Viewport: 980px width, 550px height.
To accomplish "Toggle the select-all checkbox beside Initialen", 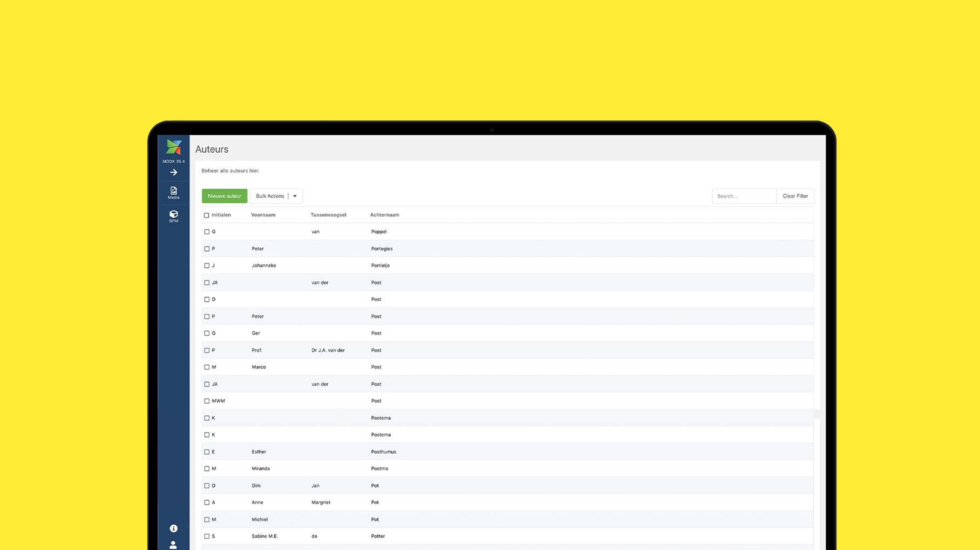I will coord(206,215).
